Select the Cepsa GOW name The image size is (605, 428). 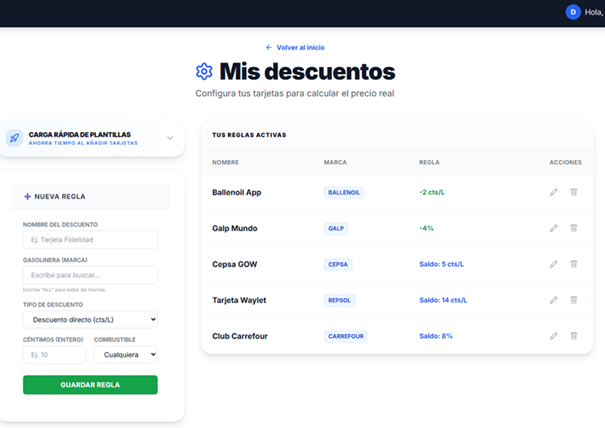point(235,264)
